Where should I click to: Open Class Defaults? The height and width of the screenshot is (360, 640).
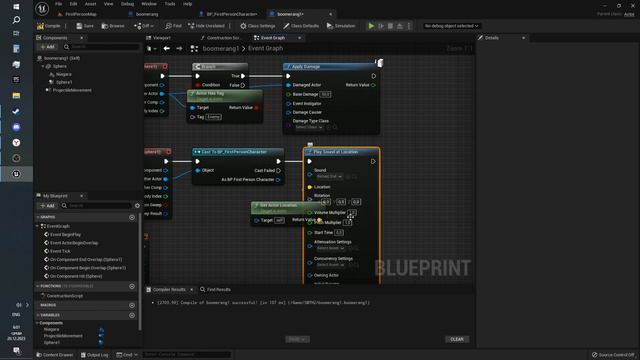click(x=301, y=26)
